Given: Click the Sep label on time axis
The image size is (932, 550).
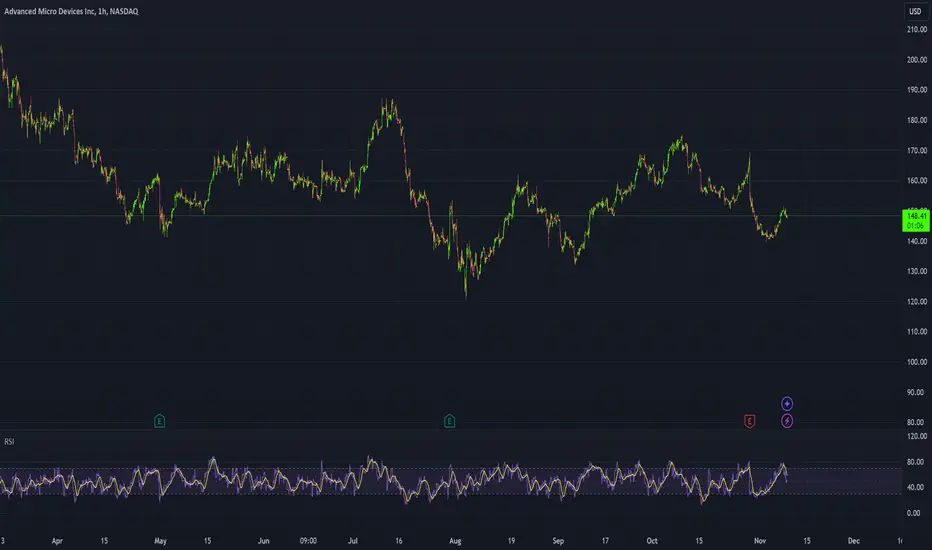Looking at the screenshot, I should tap(558, 541).
